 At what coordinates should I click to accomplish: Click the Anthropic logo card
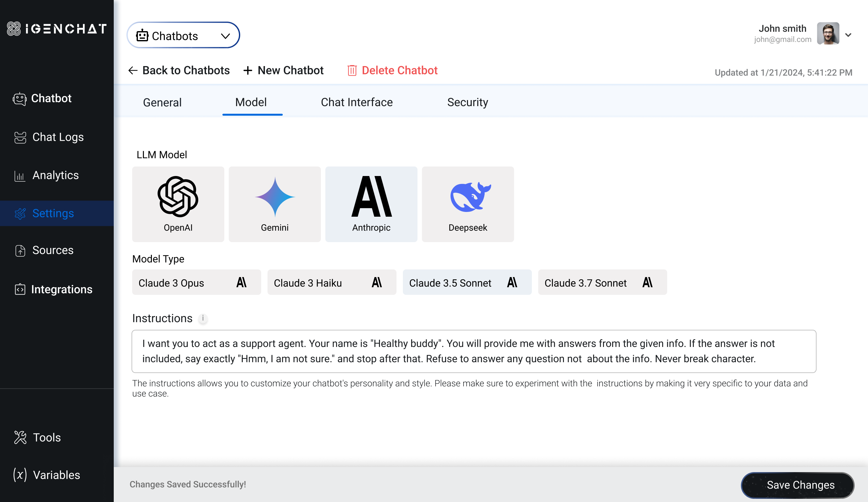click(x=371, y=204)
